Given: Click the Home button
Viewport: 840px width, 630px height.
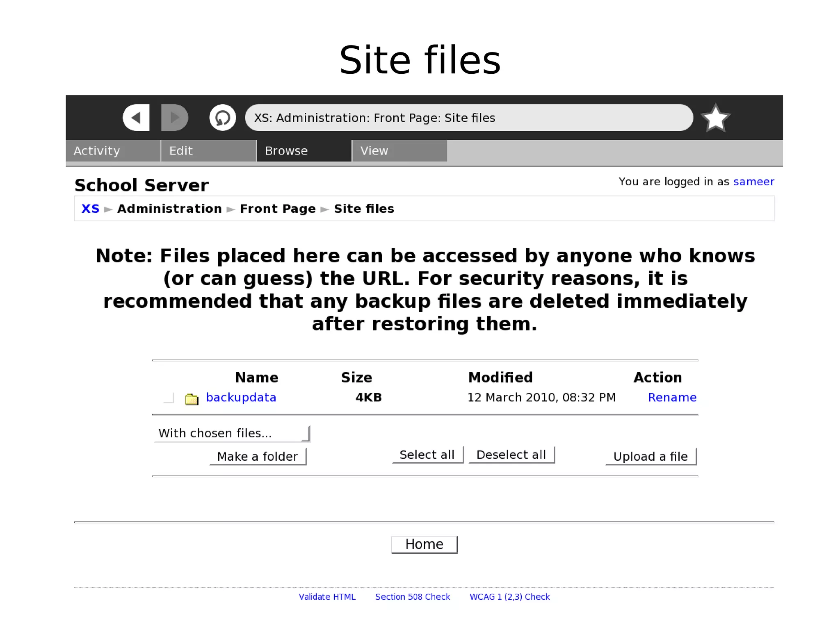Looking at the screenshot, I should click(425, 544).
